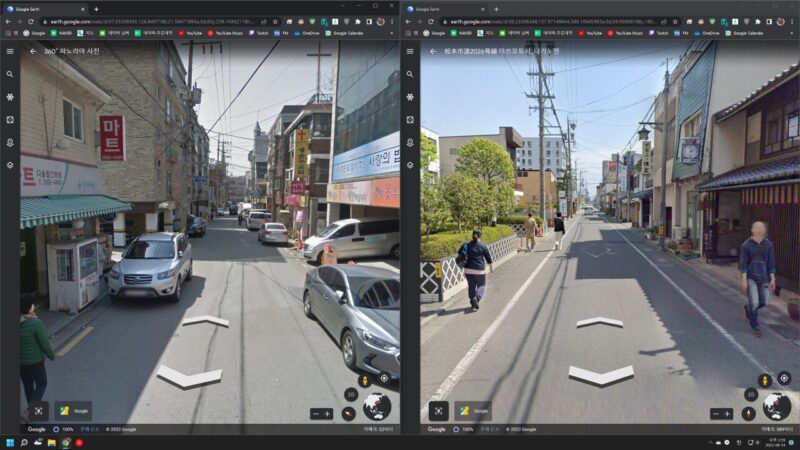The image size is (800, 450).
Task: Go back from 360° panorama photo in left window
Action: pos(32,51)
